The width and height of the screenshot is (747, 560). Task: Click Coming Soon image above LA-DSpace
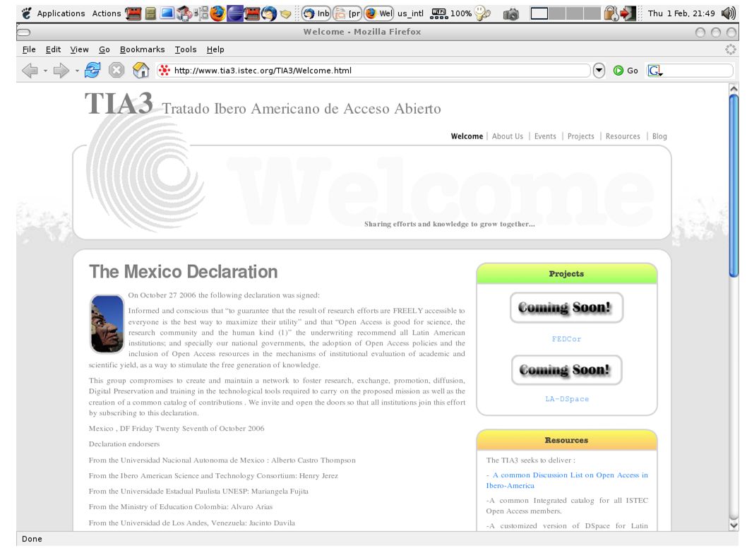click(x=566, y=370)
